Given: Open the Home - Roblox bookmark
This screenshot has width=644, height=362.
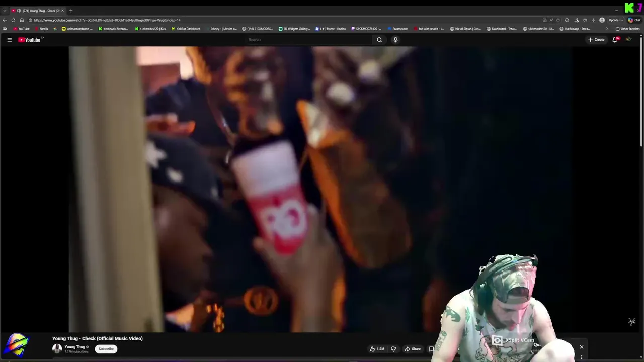Looking at the screenshot, I should (x=331, y=29).
